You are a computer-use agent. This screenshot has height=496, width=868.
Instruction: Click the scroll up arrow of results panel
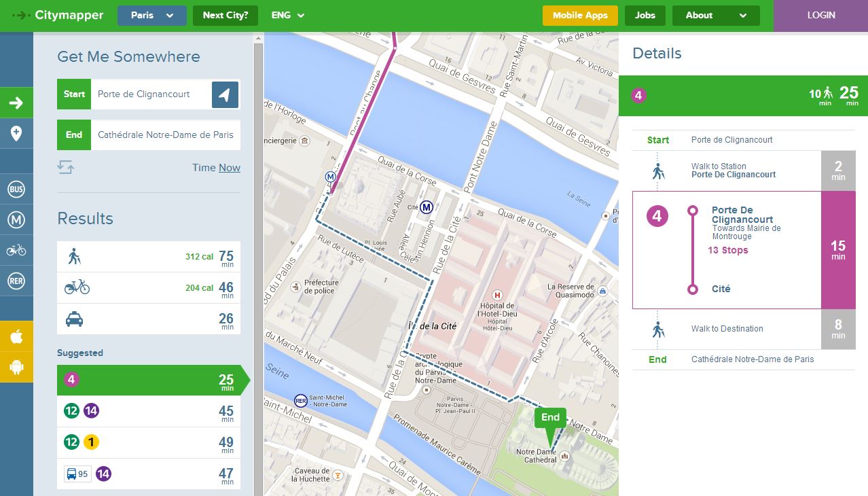[x=258, y=39]
